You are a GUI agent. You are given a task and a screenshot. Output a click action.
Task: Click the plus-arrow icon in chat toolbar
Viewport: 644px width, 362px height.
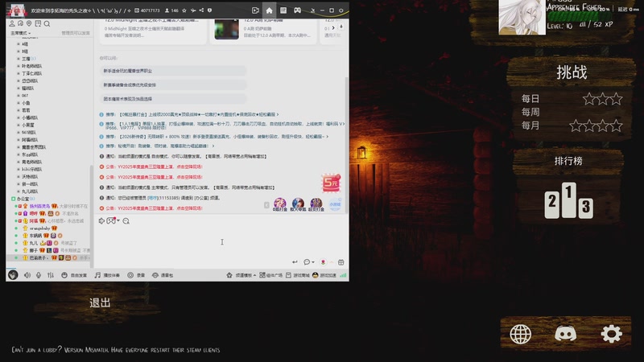coord(102,220)
